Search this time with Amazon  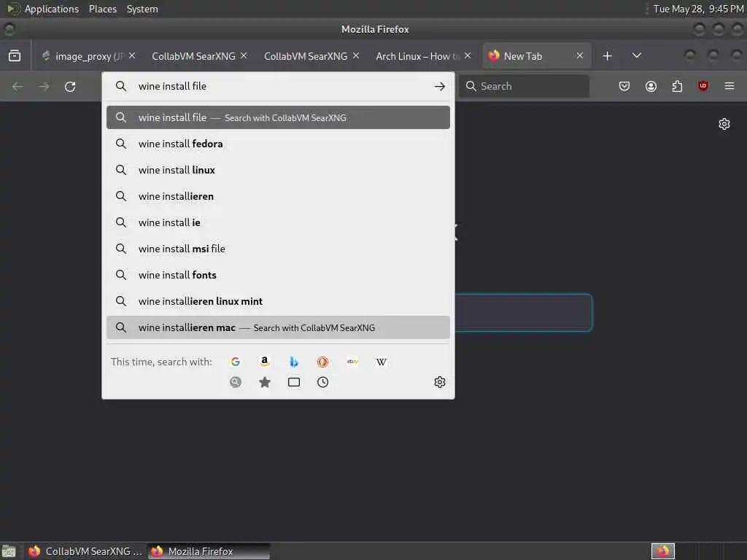[264, 362]
